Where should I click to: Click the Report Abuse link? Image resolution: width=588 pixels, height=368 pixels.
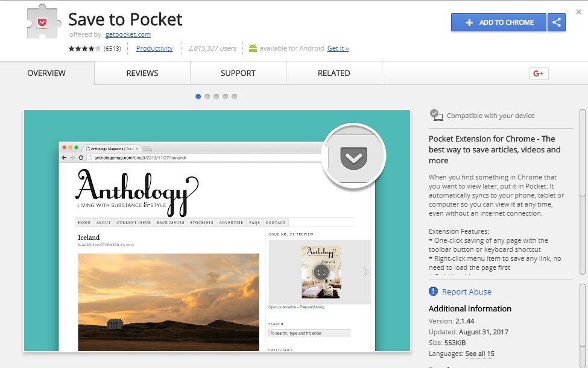click(467, 292)
